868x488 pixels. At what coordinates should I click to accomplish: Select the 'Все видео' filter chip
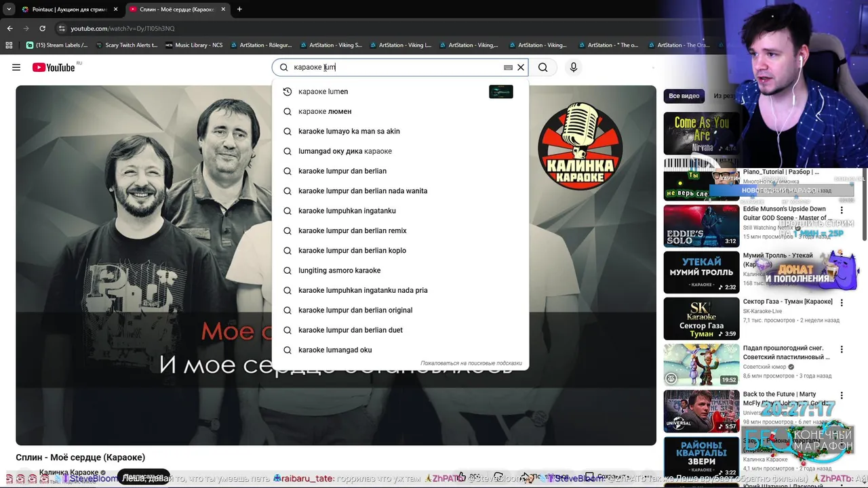(x=684, y=96)
